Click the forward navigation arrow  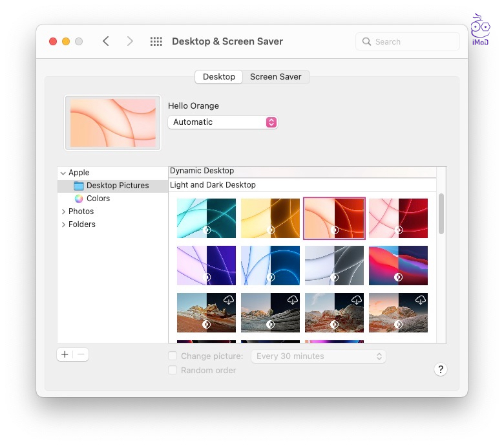point(130,41)
